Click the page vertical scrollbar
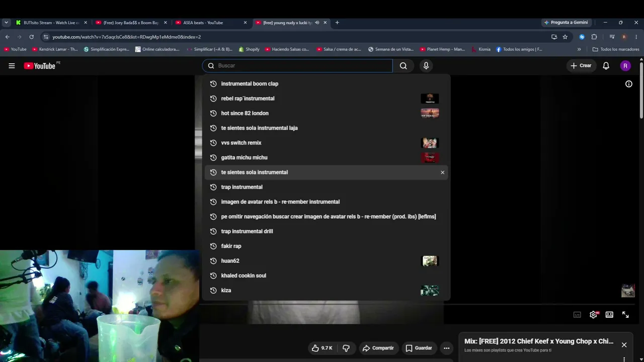The height and width of the screenshot is (362, 644). 641,90
